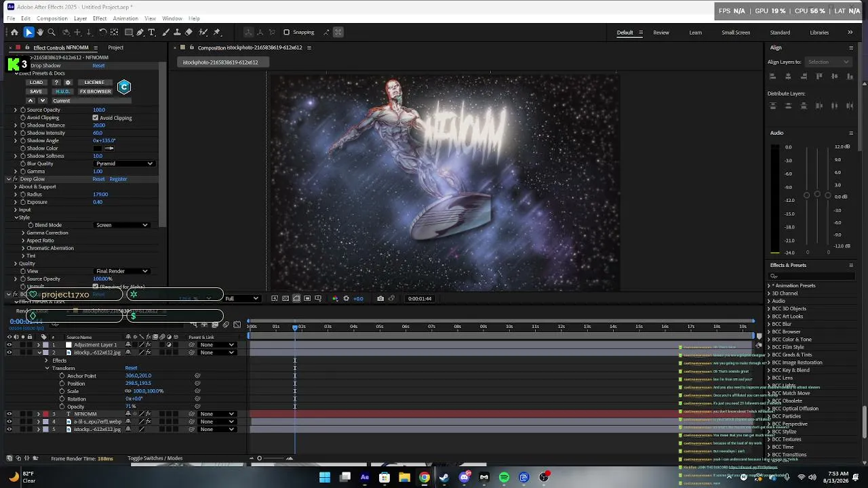Select the Selection arrow tool
The image size is (868, 488).
pos(28,32)
